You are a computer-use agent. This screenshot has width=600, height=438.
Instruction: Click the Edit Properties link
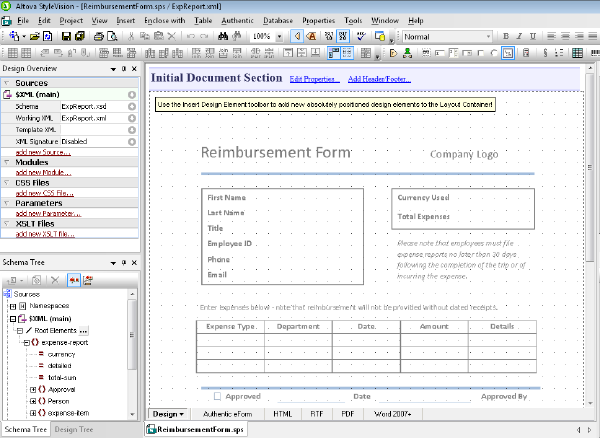click(314, 78)
